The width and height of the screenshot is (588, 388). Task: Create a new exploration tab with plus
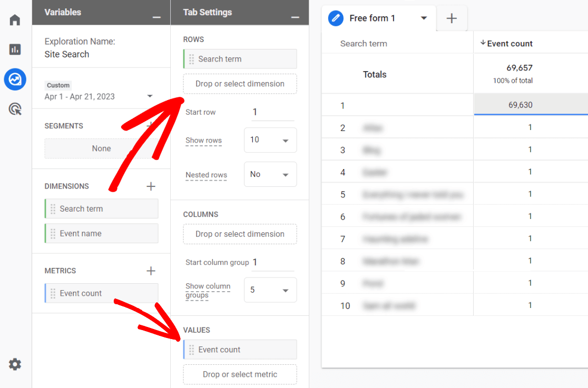tap(452, 18)
